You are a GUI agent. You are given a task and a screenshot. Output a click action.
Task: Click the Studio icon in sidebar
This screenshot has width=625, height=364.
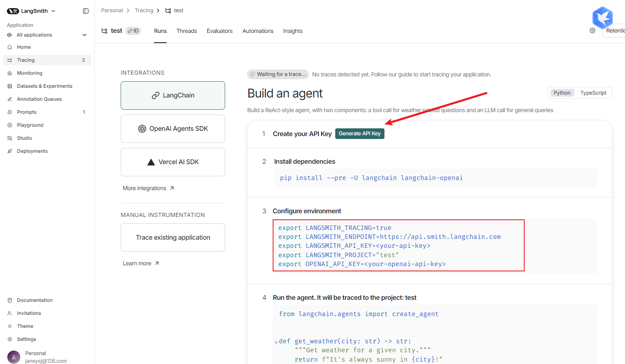pyautogui.click(x=10, y=138)
